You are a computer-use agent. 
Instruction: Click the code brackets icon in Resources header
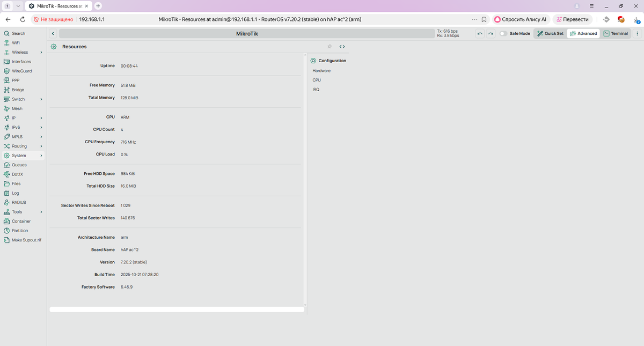(x=342, y=47)
